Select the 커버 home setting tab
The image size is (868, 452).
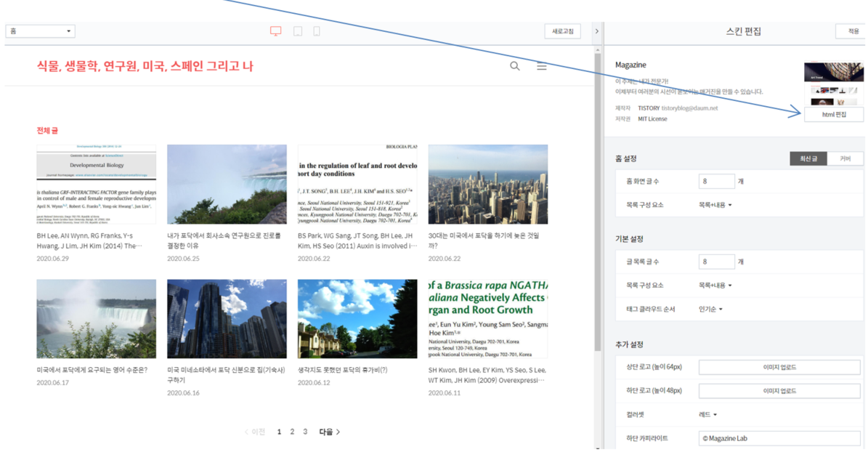pos(845,158)
